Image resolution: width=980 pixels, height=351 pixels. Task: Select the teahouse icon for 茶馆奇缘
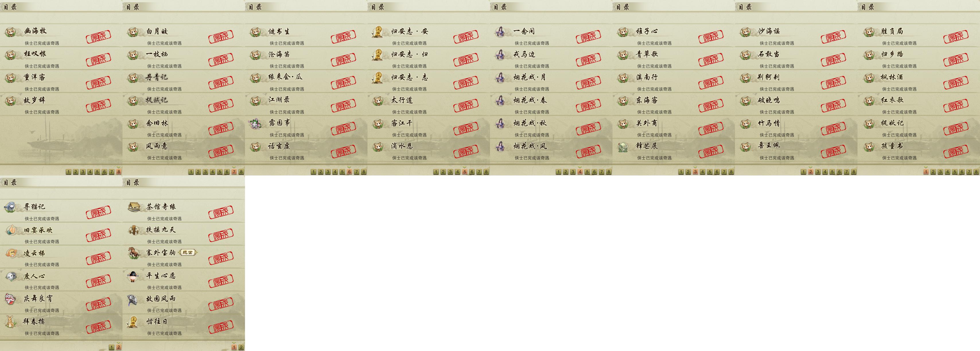click(x=133, y=207)
